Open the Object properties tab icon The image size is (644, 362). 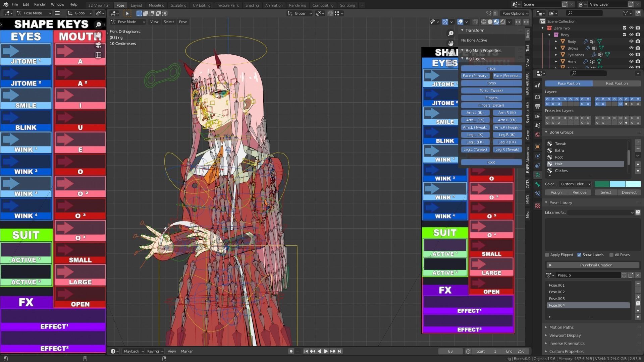[538, 147]
